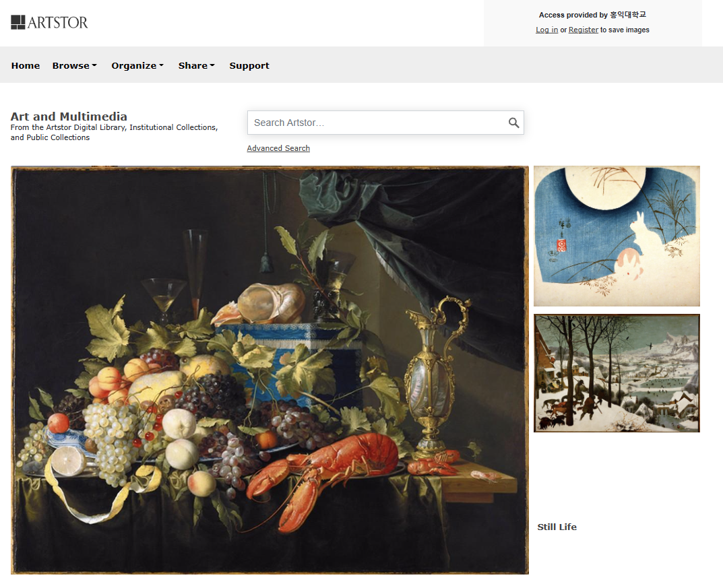The image size is (723, 588).
Task: Click the Art and Multimedia heading
Action: (x=69, y=116)
